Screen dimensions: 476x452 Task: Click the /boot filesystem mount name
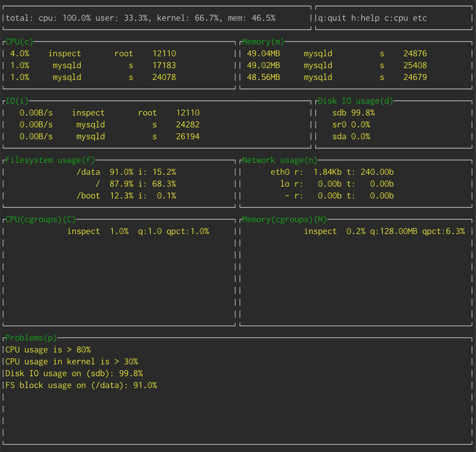pos(88,196)
